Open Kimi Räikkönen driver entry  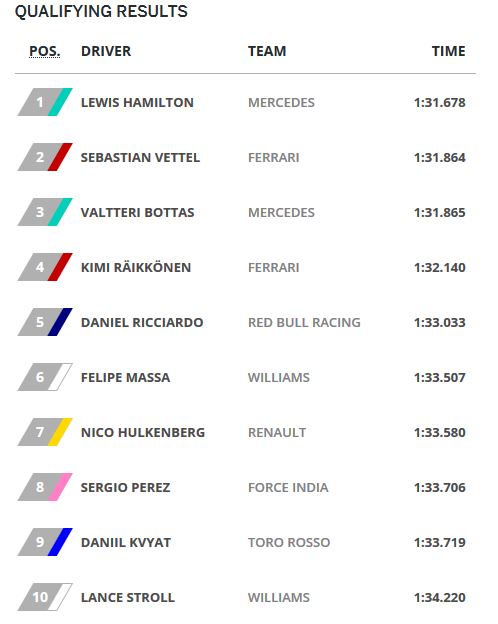(x=136, y=267)
